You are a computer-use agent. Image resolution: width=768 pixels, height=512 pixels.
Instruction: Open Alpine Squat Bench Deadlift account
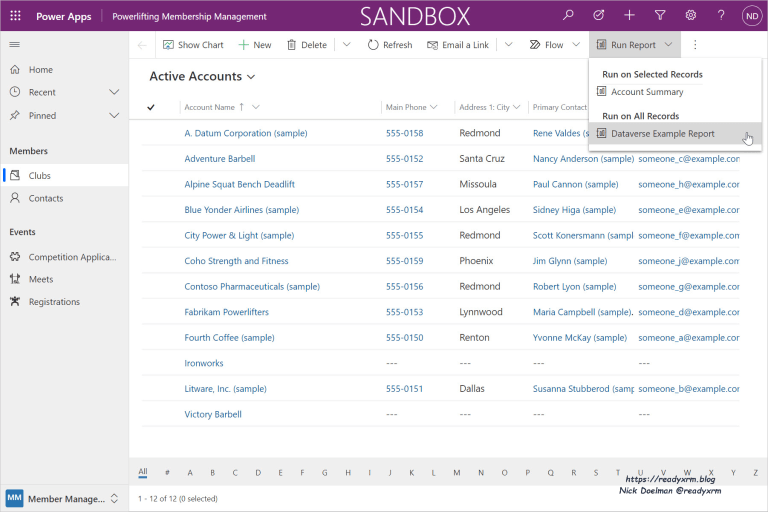240,184
